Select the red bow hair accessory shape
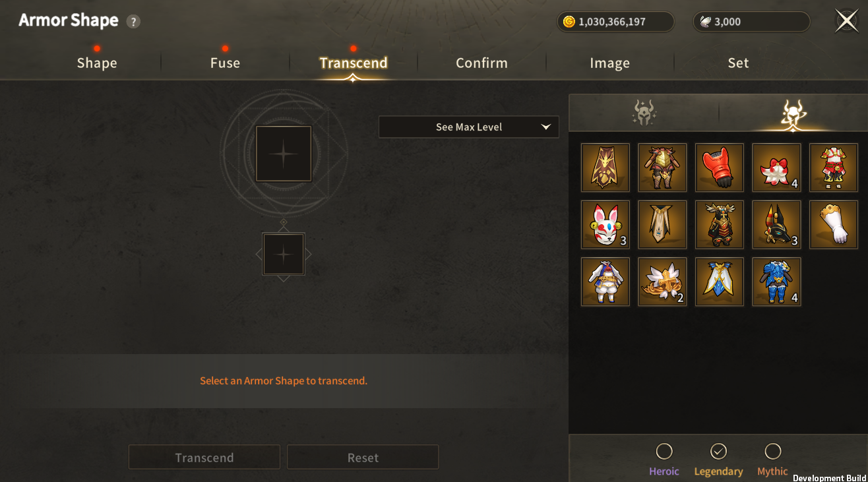Viewport: 868px width, 482px height. (776, 167)
